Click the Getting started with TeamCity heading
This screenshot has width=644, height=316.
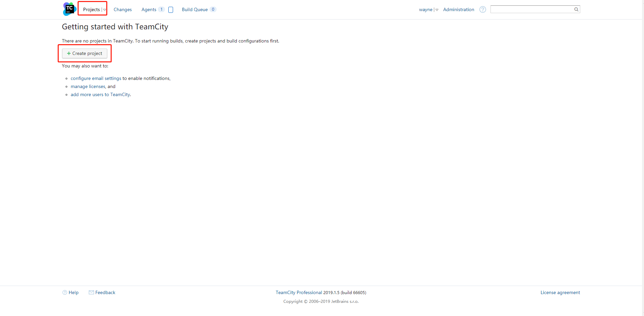point(115,27)
